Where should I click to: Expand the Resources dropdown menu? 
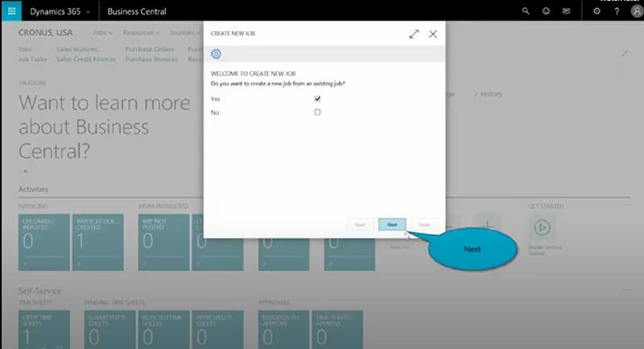click(x=140, y=32)
